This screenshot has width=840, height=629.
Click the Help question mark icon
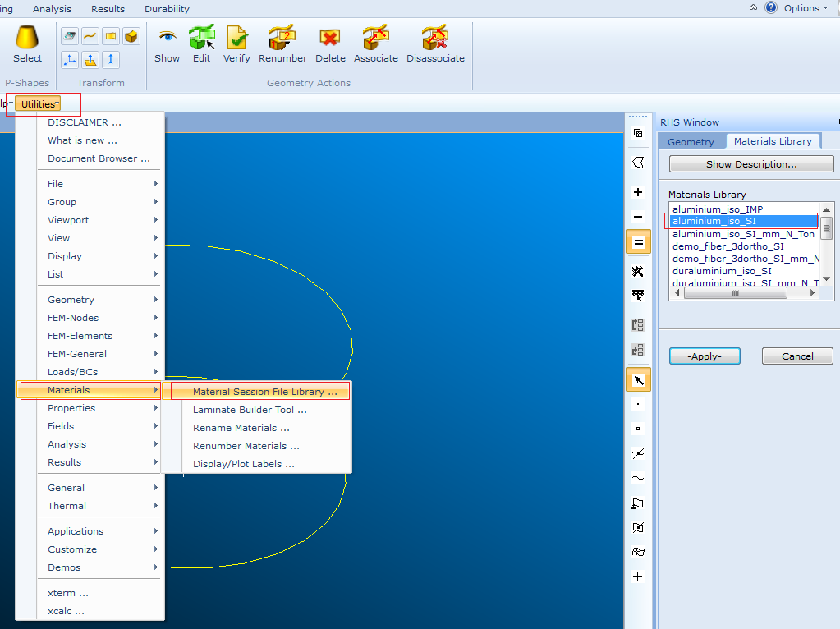770,8
